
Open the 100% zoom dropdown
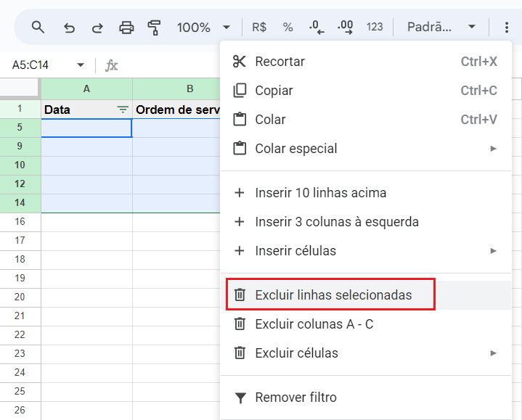click(203, 28)
